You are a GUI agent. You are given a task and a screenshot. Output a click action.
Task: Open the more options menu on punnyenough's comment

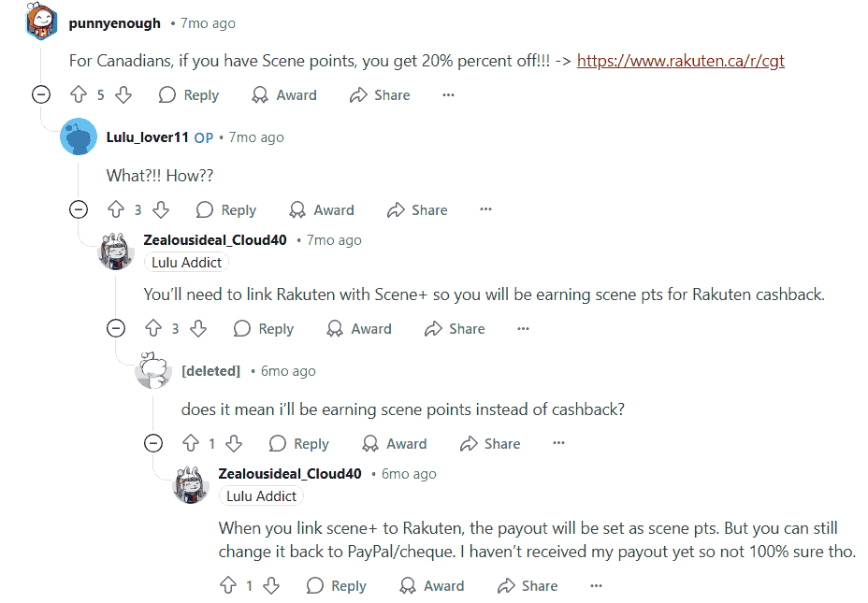point(448,94)
